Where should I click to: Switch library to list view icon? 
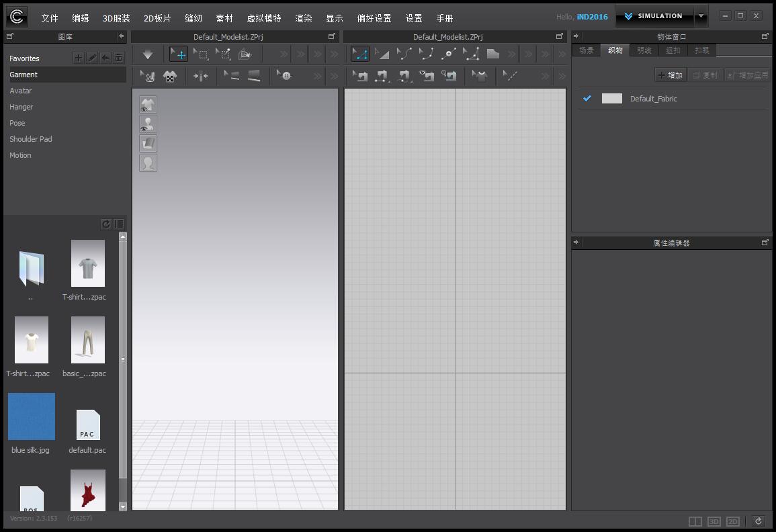point(119,224)
